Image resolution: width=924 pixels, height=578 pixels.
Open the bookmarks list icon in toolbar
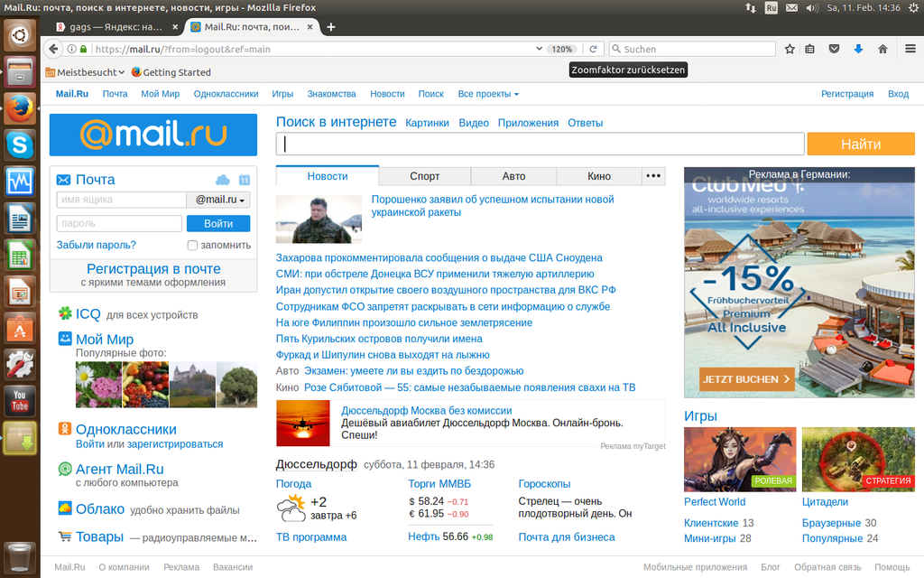click(810, 49)
